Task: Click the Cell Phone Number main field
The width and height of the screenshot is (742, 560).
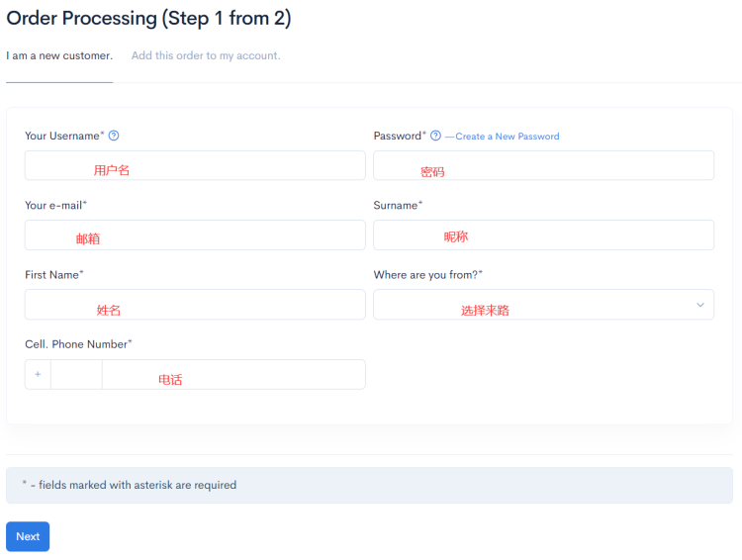Action: pyautogui.click(x=233, y=374)
